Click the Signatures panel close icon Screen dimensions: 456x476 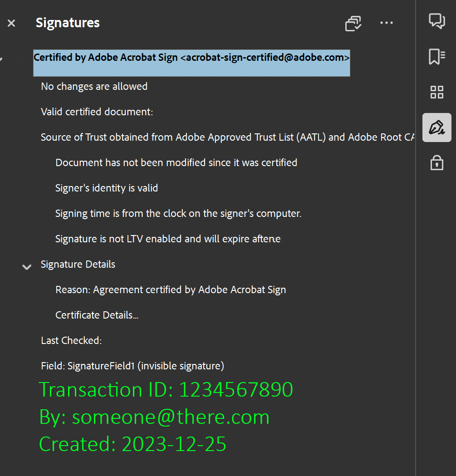(x=11, y=23)
